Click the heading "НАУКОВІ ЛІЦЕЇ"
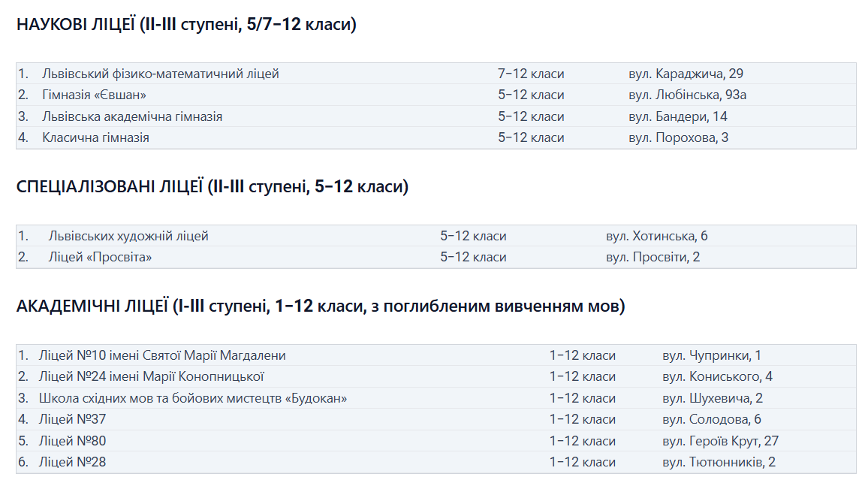The image size is (868, 489). click(x=185, y=25)
